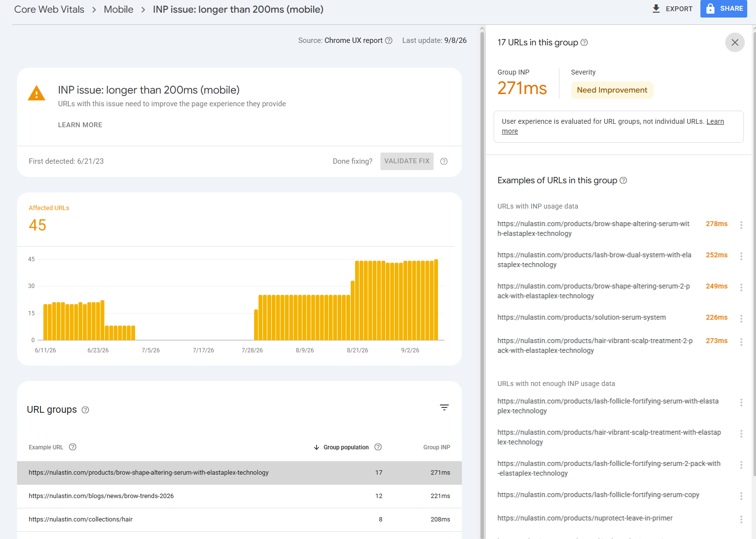Open the Share dialog with lock icon

pos(723,9)
